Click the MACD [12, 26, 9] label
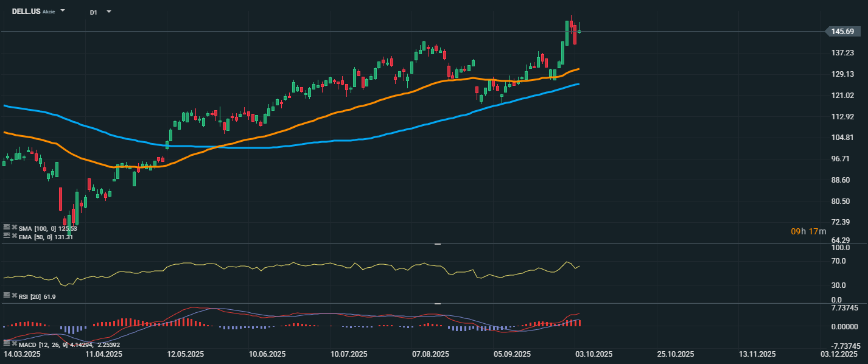This screenshot has height=364, width=868. (38, 345)
